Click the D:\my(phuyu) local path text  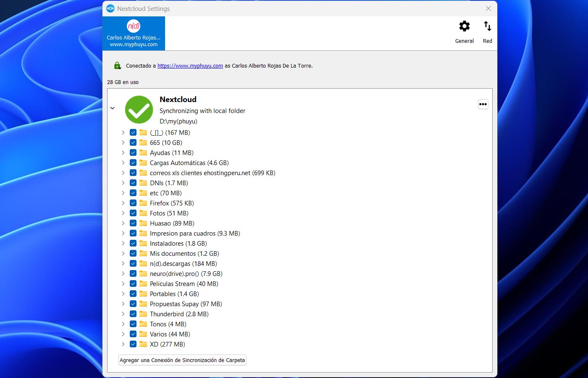(x=178, y=121)
